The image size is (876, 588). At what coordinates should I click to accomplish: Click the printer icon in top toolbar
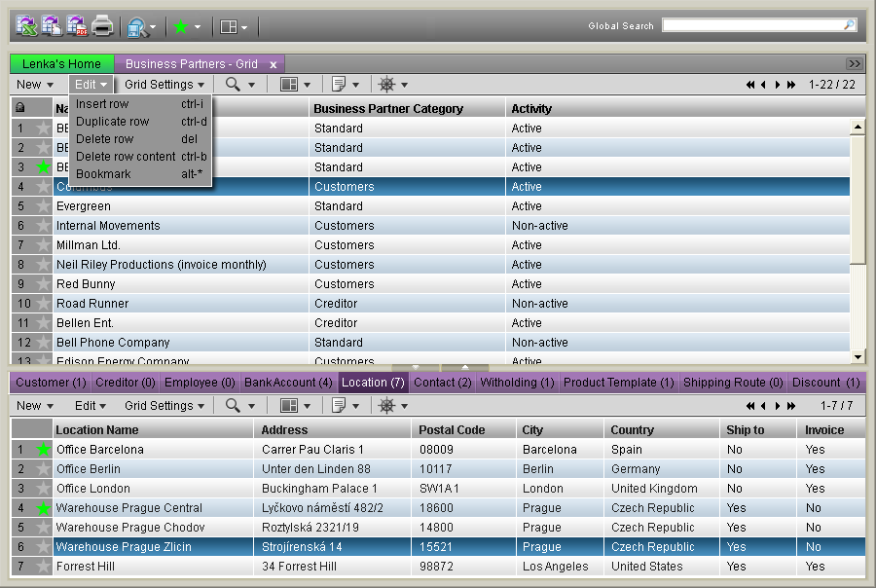click(102, 26)
